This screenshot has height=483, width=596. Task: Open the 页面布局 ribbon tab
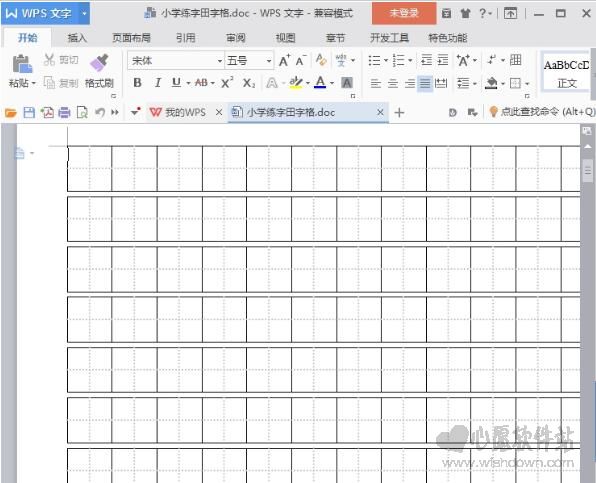point(132,38)
